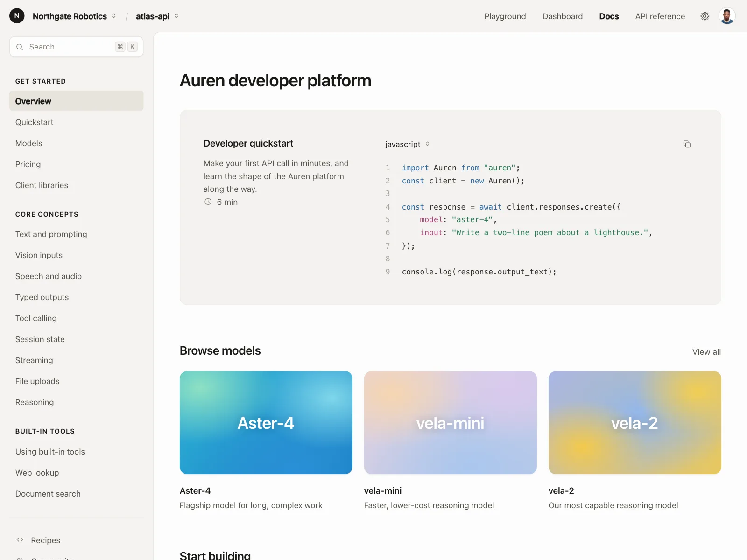Click the Developer quickstart heading
Viewport: 747px width, 560px height.
click(248, 143)
